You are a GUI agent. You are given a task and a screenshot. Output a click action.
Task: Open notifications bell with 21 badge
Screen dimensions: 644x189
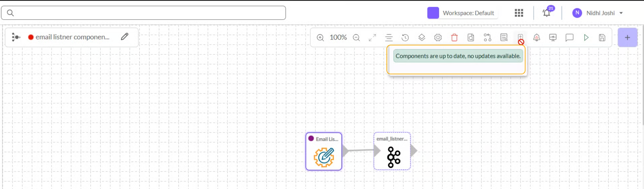pos(546,13)
